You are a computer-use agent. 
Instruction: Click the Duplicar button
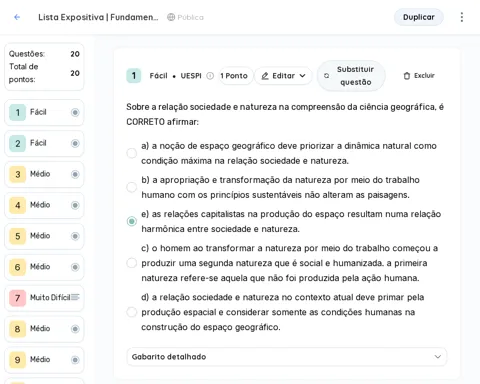(419, 17)
